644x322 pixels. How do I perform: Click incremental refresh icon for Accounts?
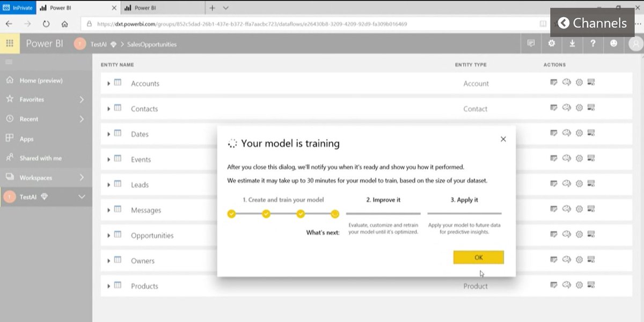[591, 83]
